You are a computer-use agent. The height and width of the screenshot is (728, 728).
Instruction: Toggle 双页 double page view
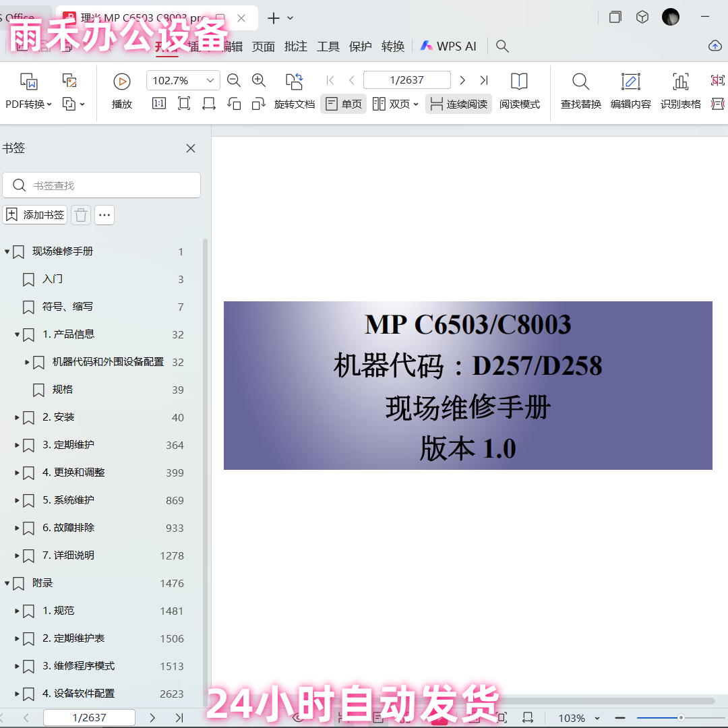[391, 104]
